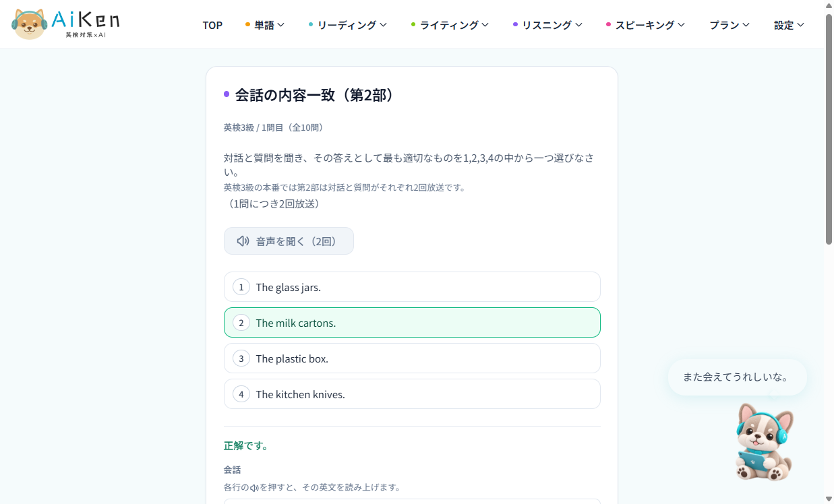Click the headphone puppy mascot
The image size is (834, 504).
point(764,441)
